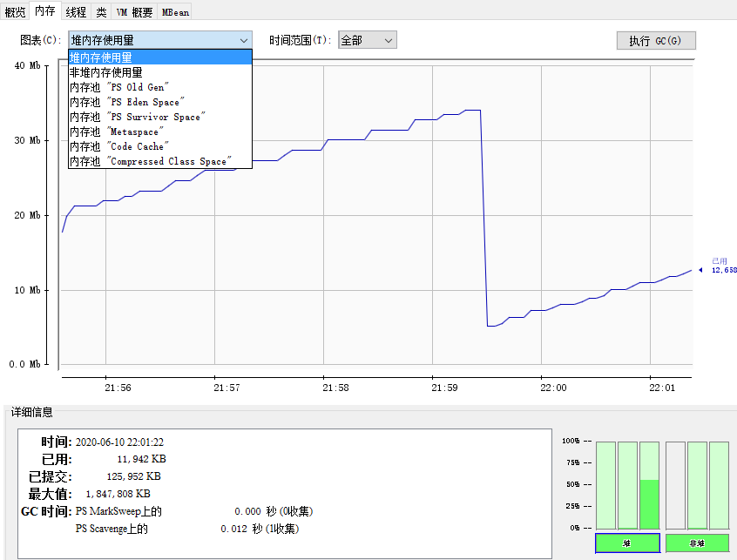Click the 最大值 1,847,808 KB value
Image resolution: width=737 pixels, height=560 pixels.
[118, 494]
